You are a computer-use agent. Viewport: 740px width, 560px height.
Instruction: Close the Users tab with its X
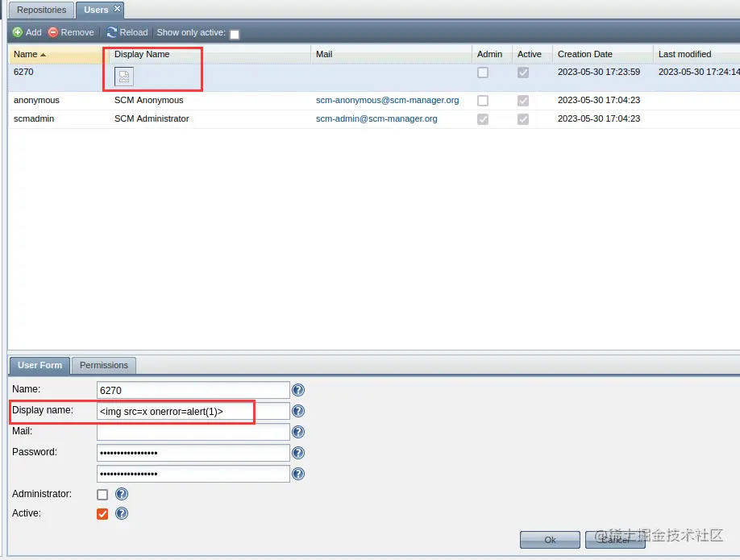(x=118, y=9)
